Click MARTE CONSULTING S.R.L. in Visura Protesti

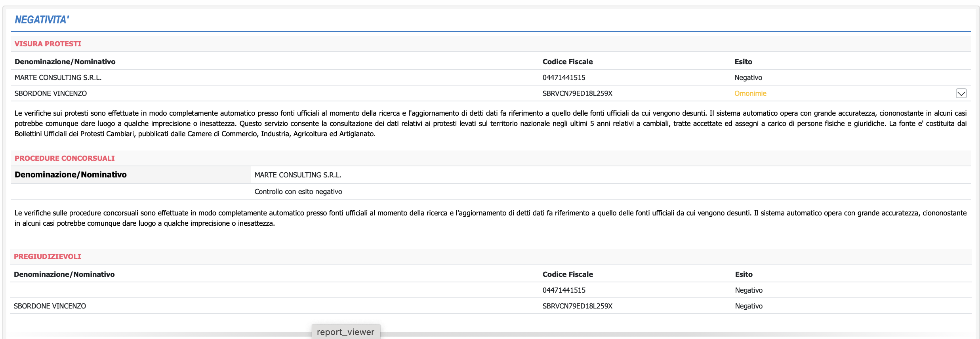coord(58,78)
